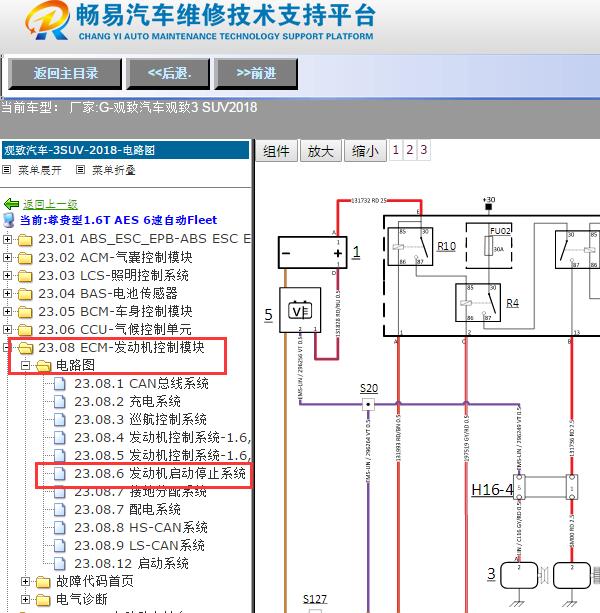
Task: Expand the 23.02 ACM node
Action: 7,257
